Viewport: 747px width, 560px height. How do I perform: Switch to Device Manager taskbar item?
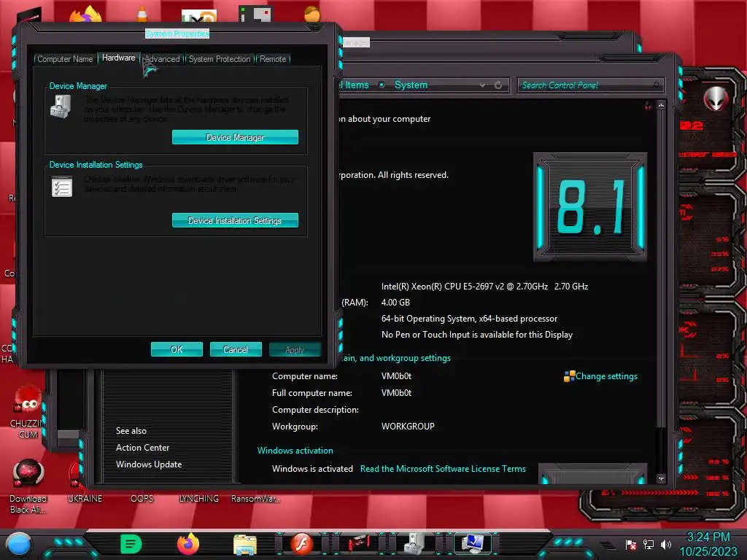[x=415, y=544]
